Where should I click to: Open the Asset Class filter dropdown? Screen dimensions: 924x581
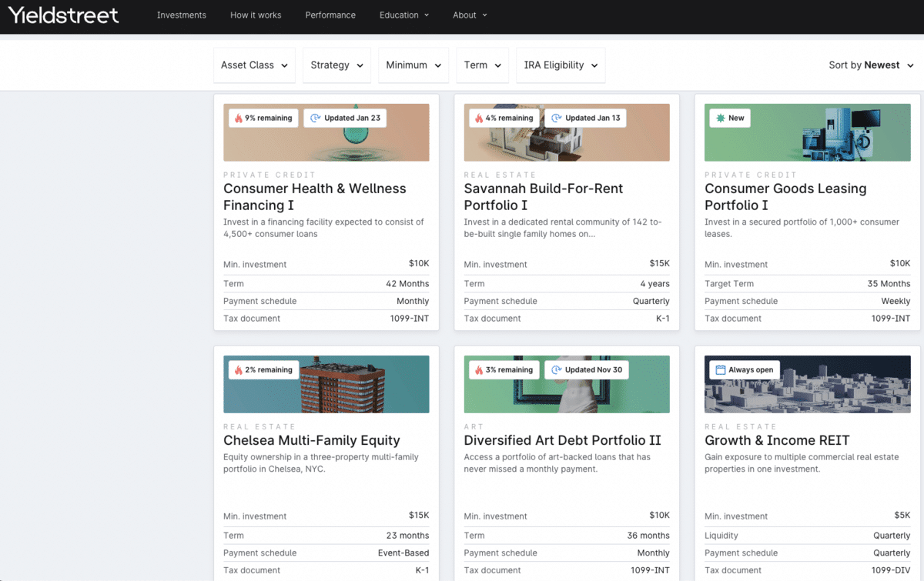coord(254,65)
